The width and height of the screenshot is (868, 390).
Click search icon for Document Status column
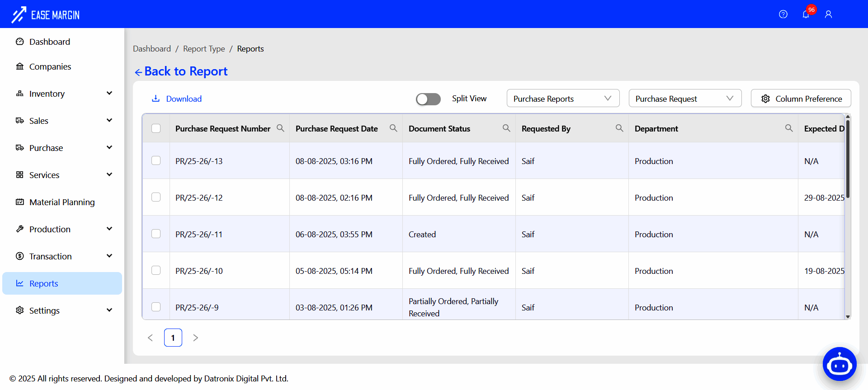(x=506, y=128)
